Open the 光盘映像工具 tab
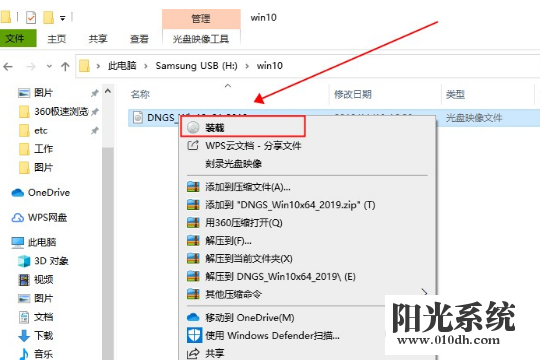Screen dimensions: 540x360 (201, 39)
